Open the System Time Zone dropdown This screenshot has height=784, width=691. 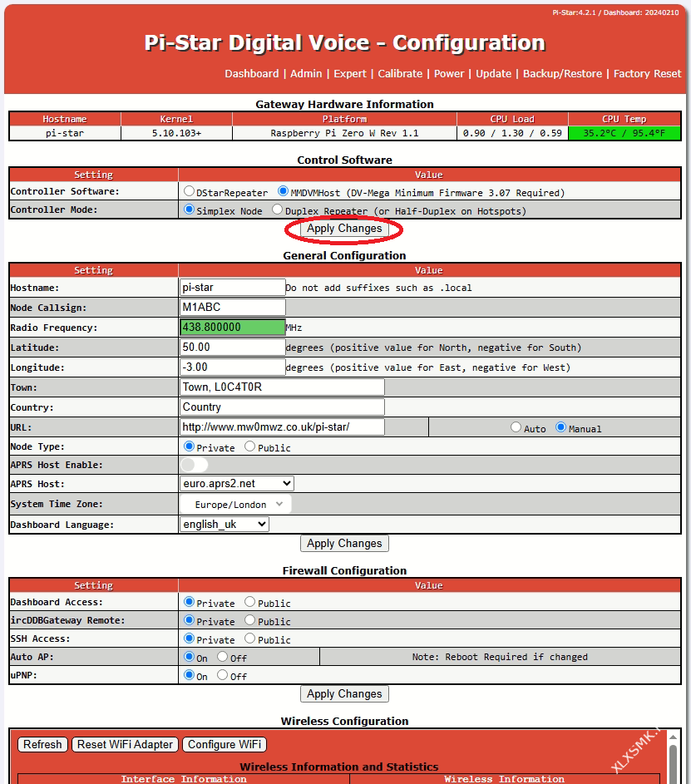pyautogui.click(x=235, y=504)
